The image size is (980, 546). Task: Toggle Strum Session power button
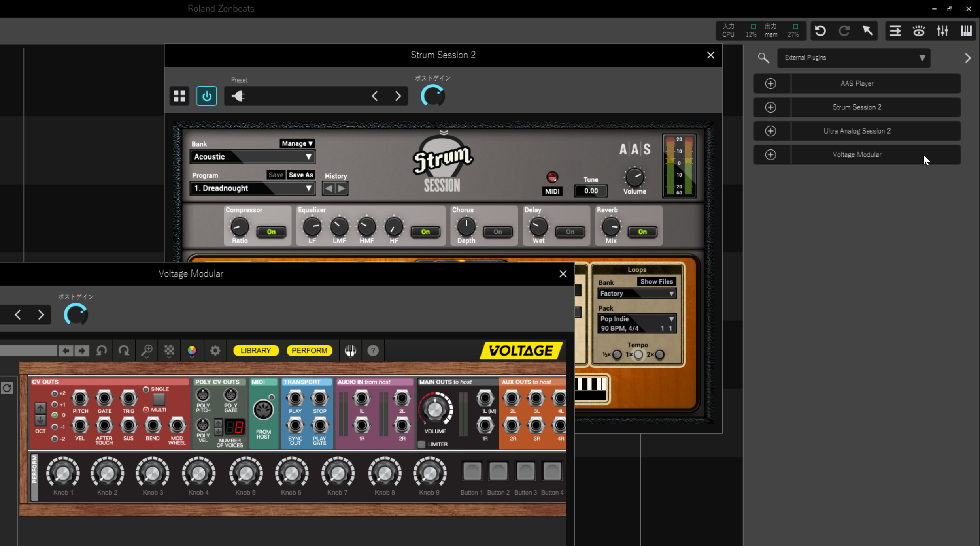[x=207, y=96]
